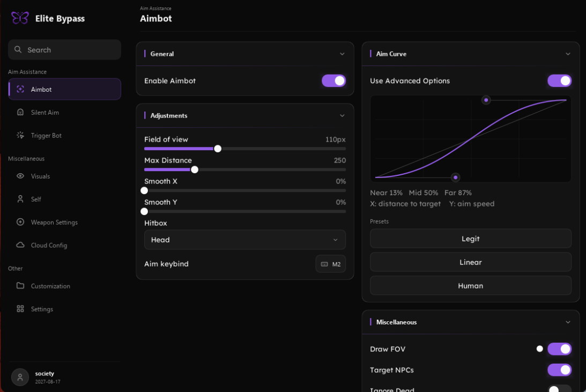Click the Settings grid icon
Screen dimensions: 586x392
[20, 309]
